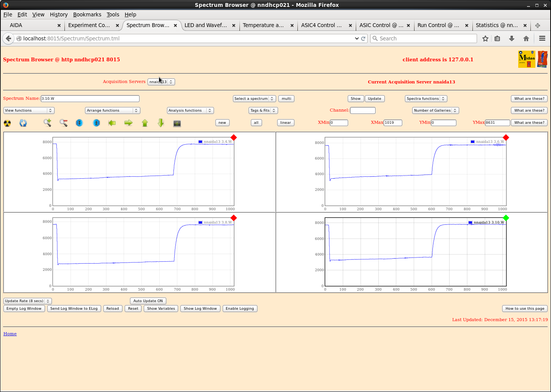Click the radiation hazard icon

point(7,123)
